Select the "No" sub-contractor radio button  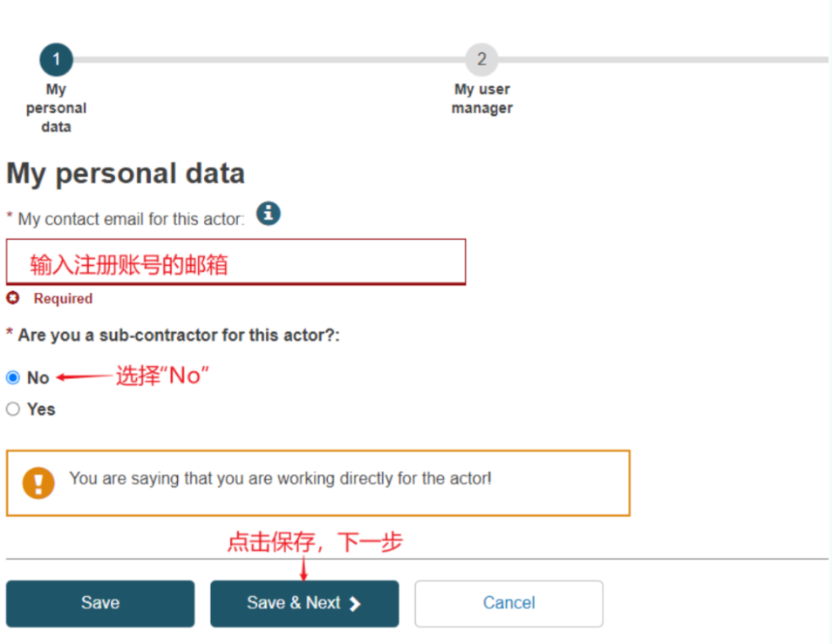pyautogui.click(x=13, y=378)
